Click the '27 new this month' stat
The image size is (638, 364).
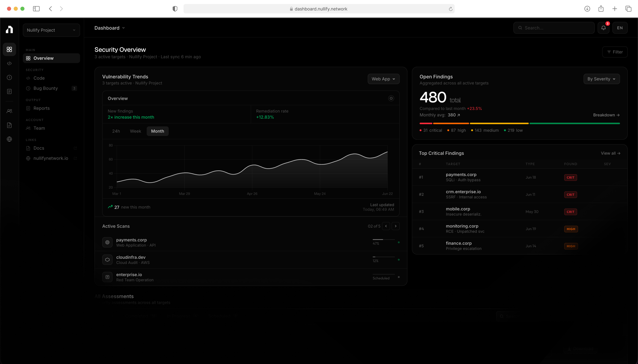tap(129, 207)
